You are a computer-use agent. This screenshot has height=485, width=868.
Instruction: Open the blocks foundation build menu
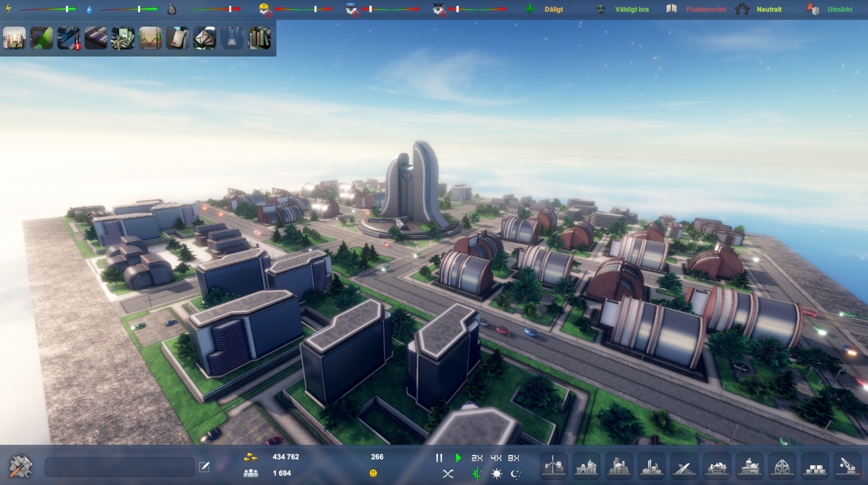tap(815, 466)
